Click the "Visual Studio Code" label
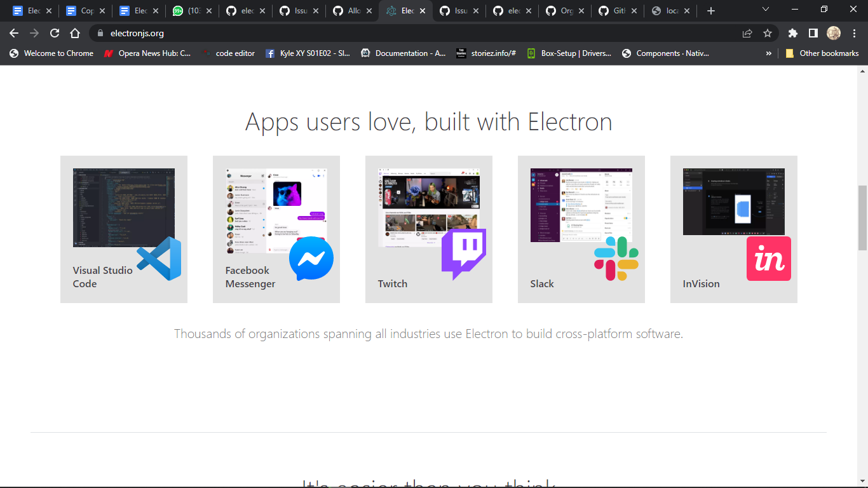Viewport: 868px width, 488px height. (103, 277)
